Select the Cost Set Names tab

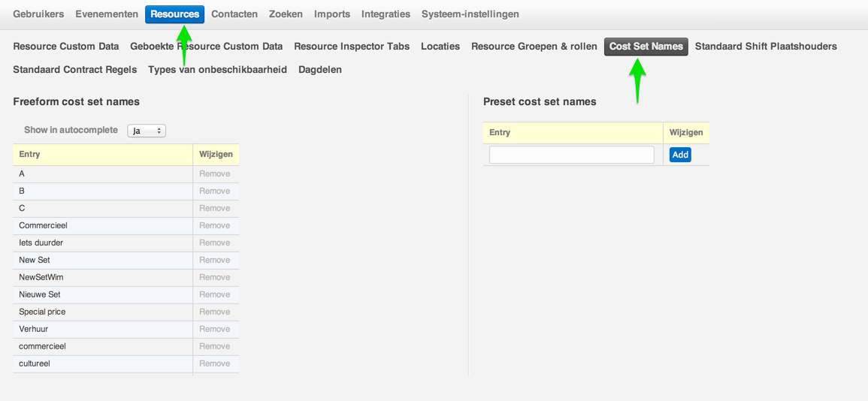click(646, 47)
